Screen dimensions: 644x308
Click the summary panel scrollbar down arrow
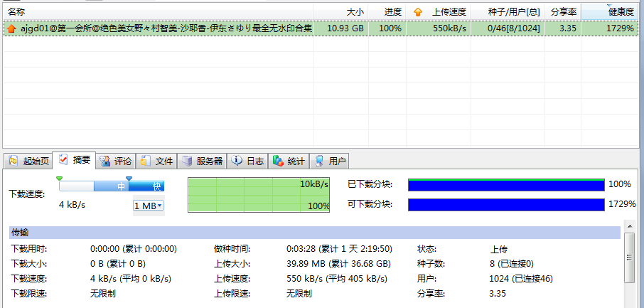628,302
